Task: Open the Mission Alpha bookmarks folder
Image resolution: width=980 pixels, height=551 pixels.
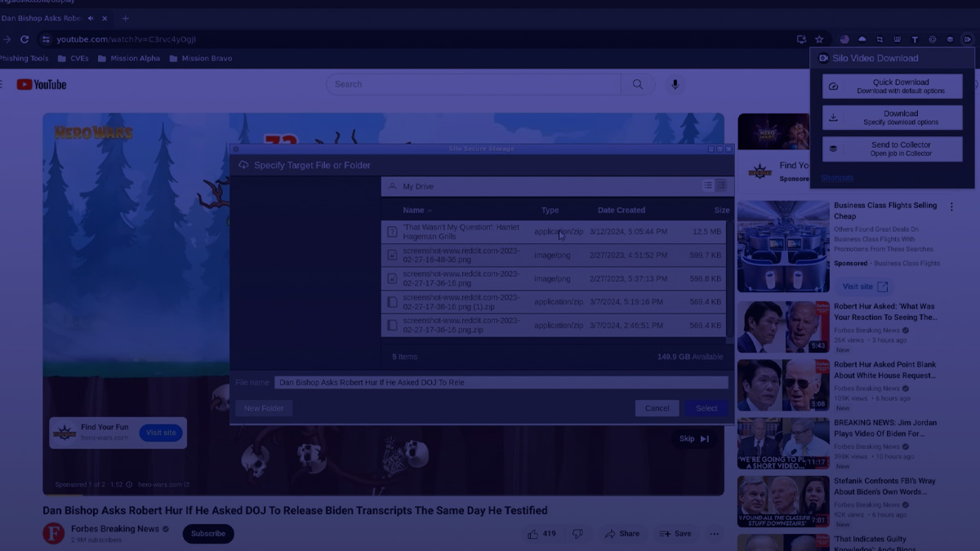Action: coord(128,59)
